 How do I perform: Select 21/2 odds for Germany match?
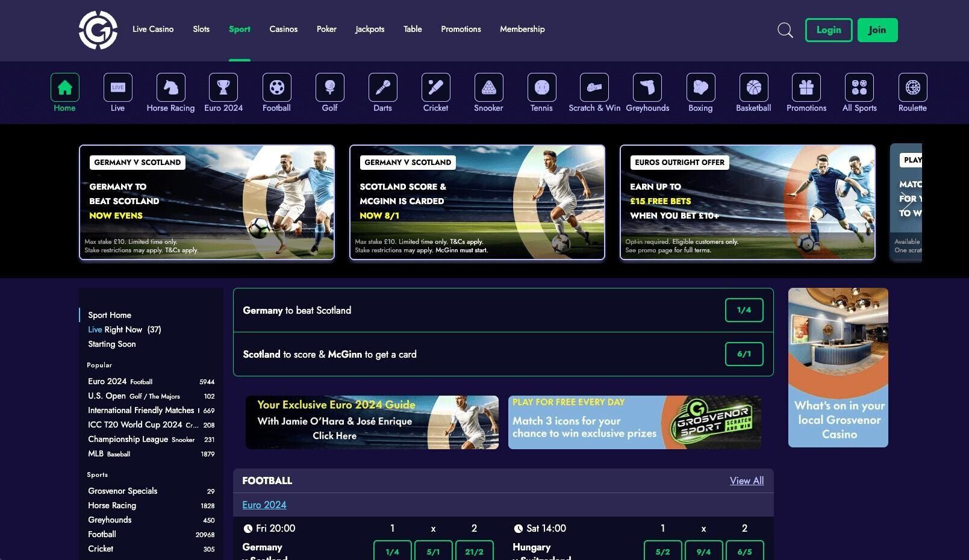click(x=475, y=551)
